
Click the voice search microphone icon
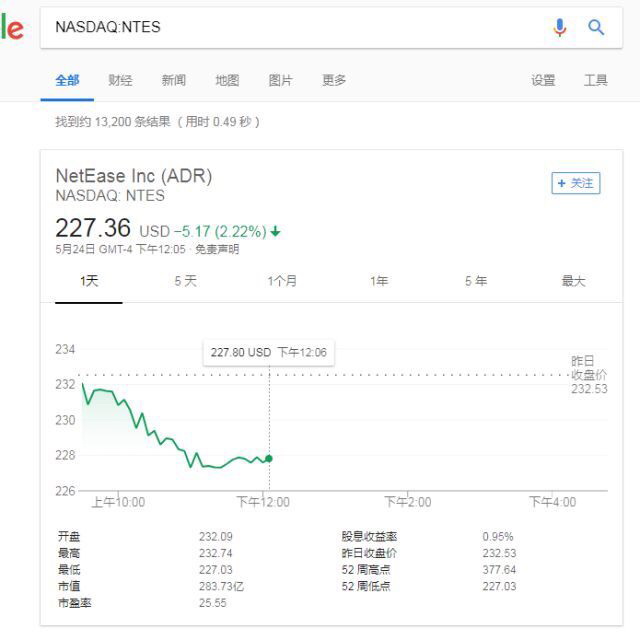(x=560, y=27)
